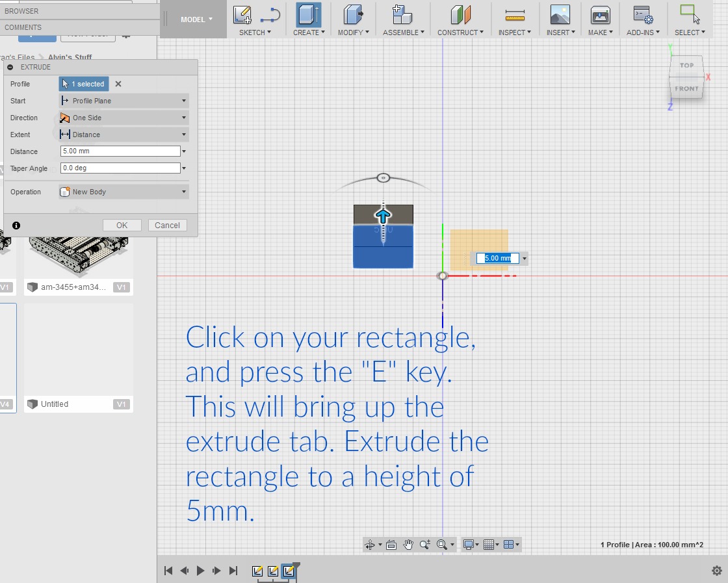This screenshot has height=583, width=728.
Task: Open the Direction 'One Side' dropdown
Action: 123,118
